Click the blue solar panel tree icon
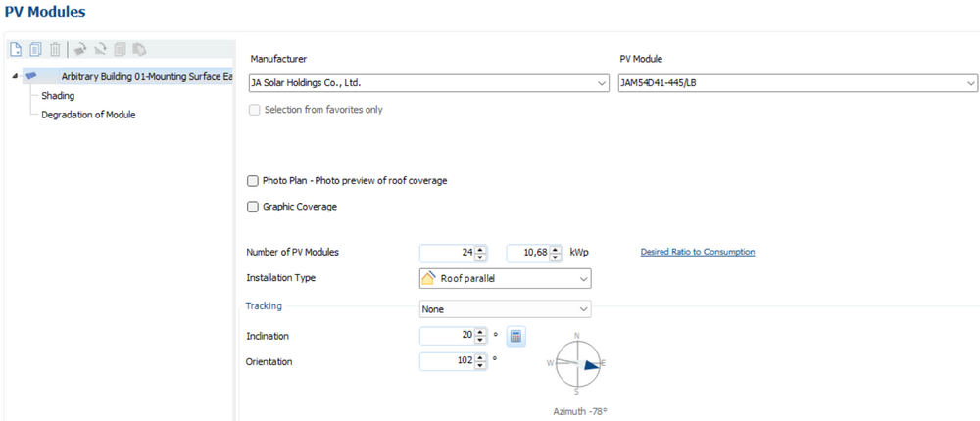 coord(31,76)
